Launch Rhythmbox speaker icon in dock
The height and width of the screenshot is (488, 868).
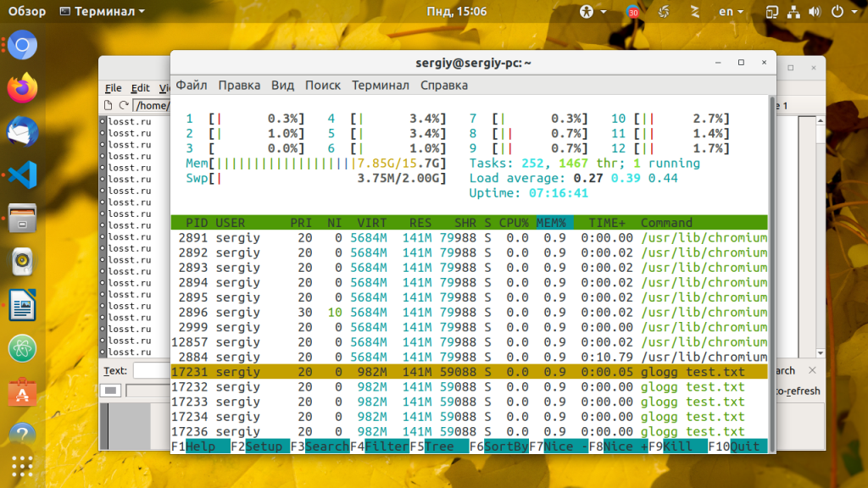(23, 262)
